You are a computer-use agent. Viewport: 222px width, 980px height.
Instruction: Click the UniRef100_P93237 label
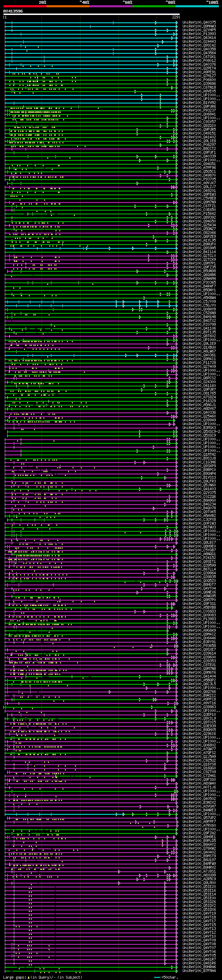point(199,110)
